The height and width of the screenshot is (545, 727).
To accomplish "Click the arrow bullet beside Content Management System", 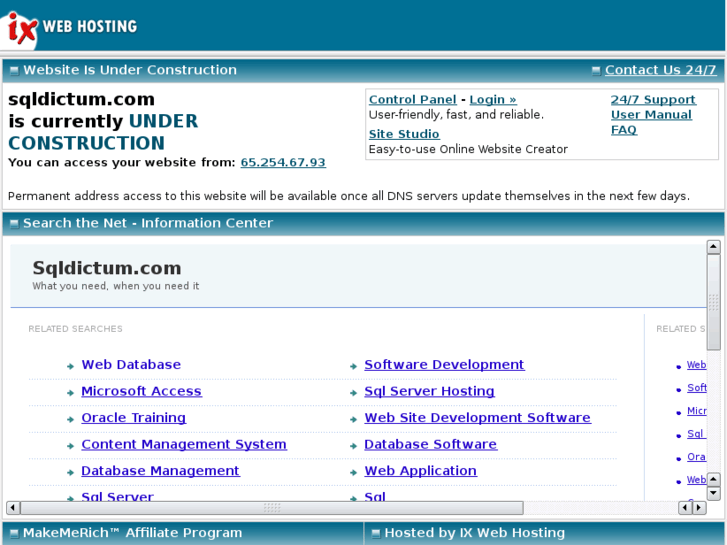I will [70, 446].
